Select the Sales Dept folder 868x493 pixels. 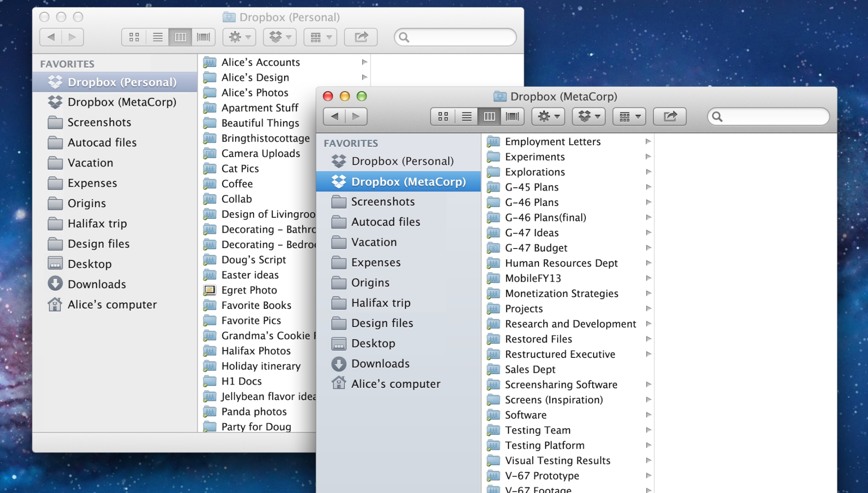pos(569,370)
